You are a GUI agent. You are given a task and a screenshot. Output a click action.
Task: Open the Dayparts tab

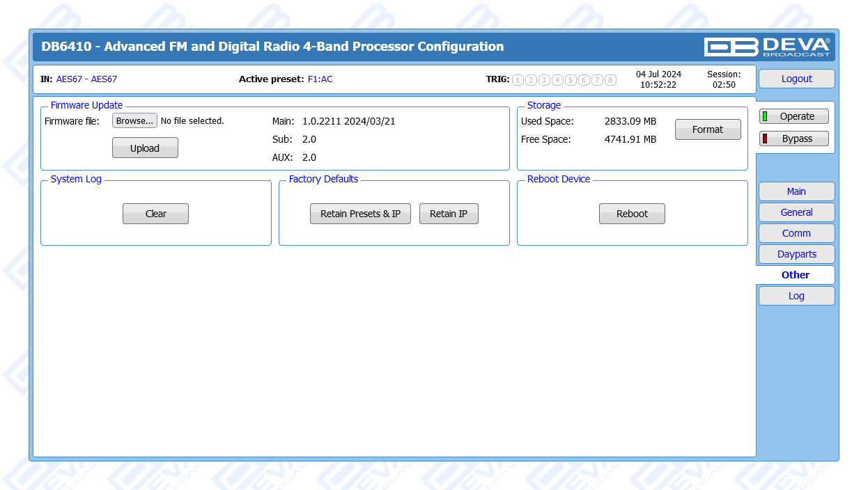point(796,254)
